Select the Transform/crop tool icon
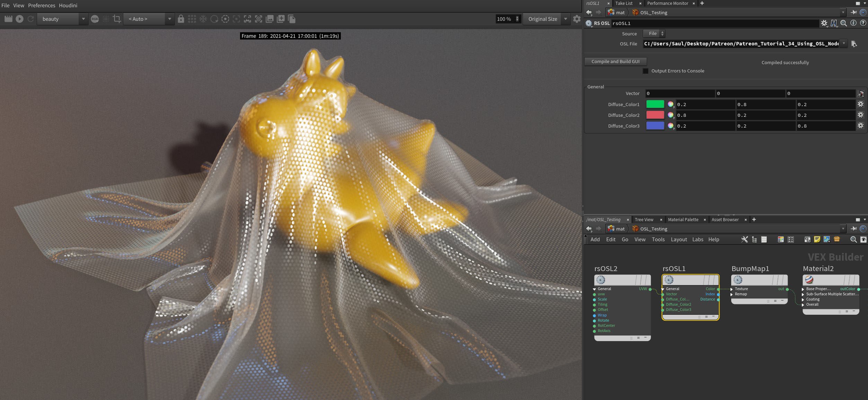868x400 pixels. [x=116, y=19]
